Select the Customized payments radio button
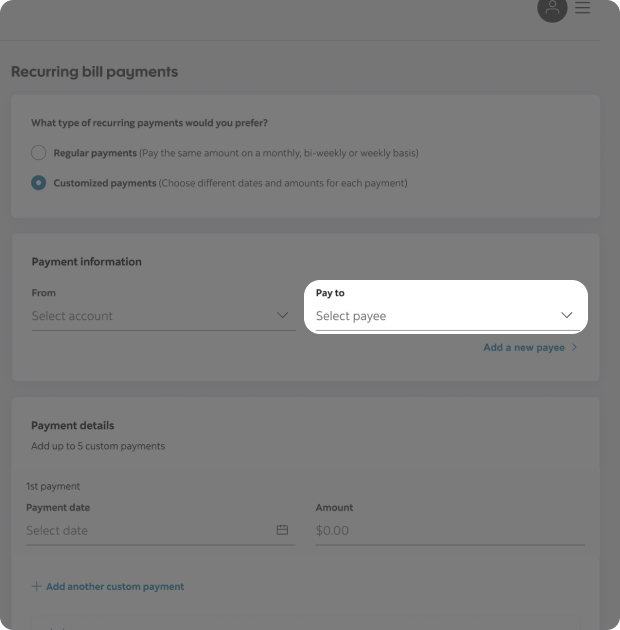Viewport: 620px width, 630px height. pyautogui.click(x=38, y=183)
